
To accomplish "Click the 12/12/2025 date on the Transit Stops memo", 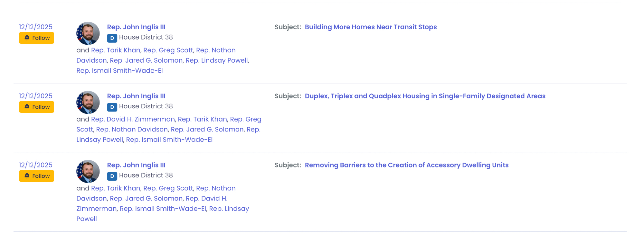I will (35, 27).
